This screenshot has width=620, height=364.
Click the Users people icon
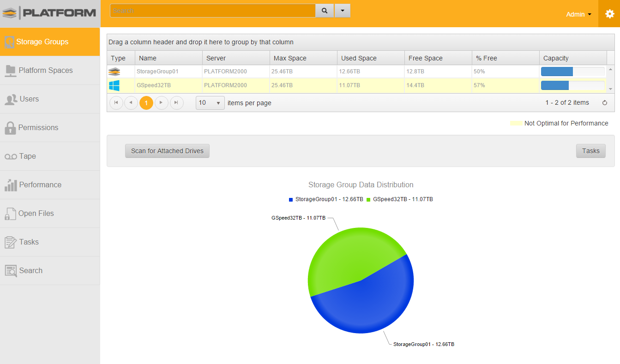[x=11, y=99]
